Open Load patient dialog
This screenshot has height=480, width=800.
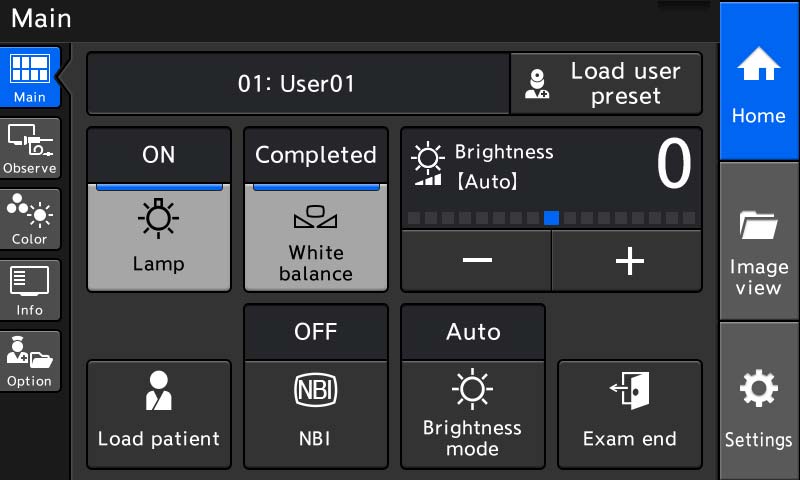click(159, 414)
